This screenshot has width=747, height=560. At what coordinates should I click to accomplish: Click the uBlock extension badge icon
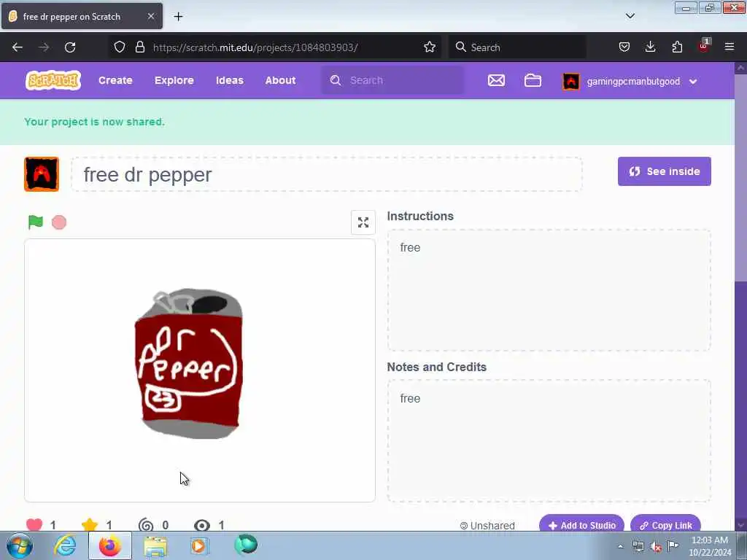pyautogui.click(x=704, y=46)
